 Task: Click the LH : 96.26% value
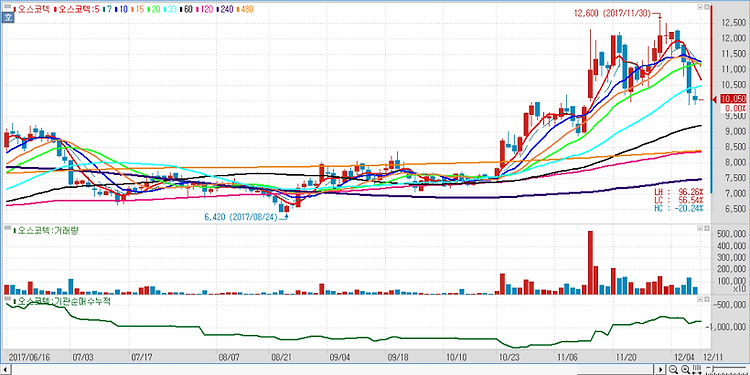point(678,192)
